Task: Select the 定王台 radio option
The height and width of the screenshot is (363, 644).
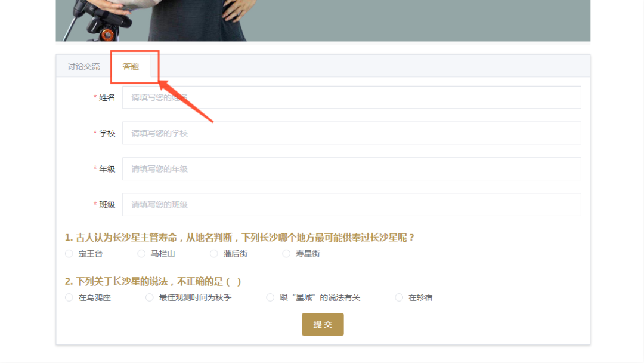Action: click(x=69, y=254)
